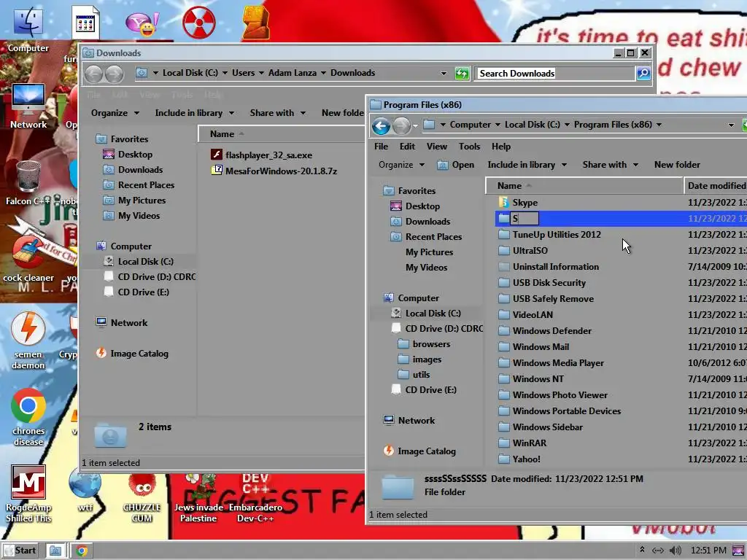Open Organize dropdown in Downloads window

pos(115,113)
